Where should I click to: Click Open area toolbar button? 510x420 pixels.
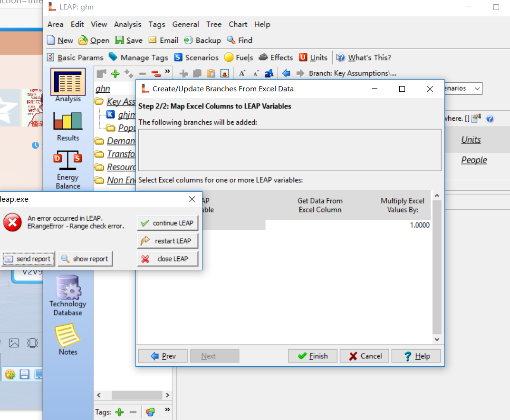tap(94, 40)
